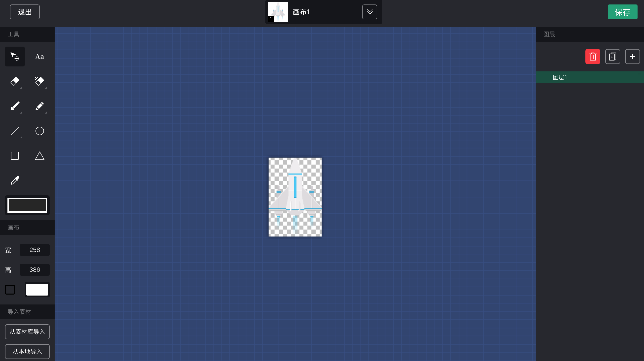The height and width of the screenshot is (361, 644).
Task: Add a new layer with plus icon
Action: point(632,57)
